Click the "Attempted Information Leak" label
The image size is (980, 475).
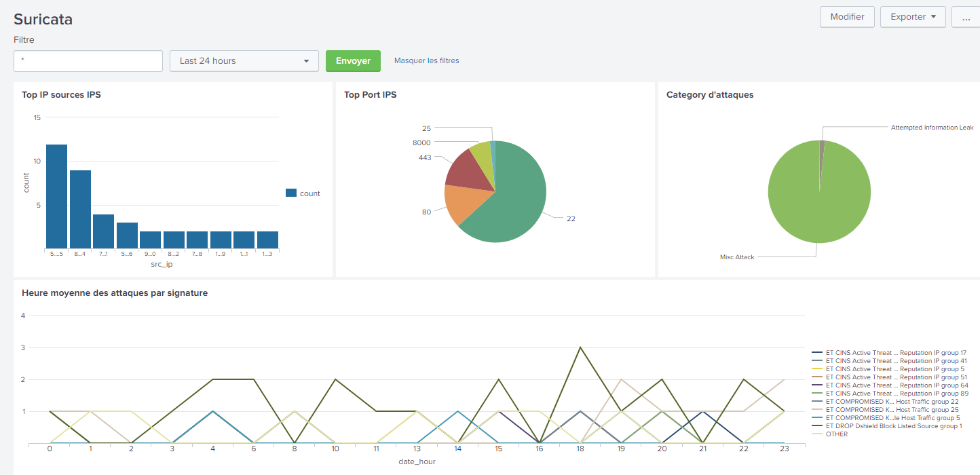coord(932,127)
